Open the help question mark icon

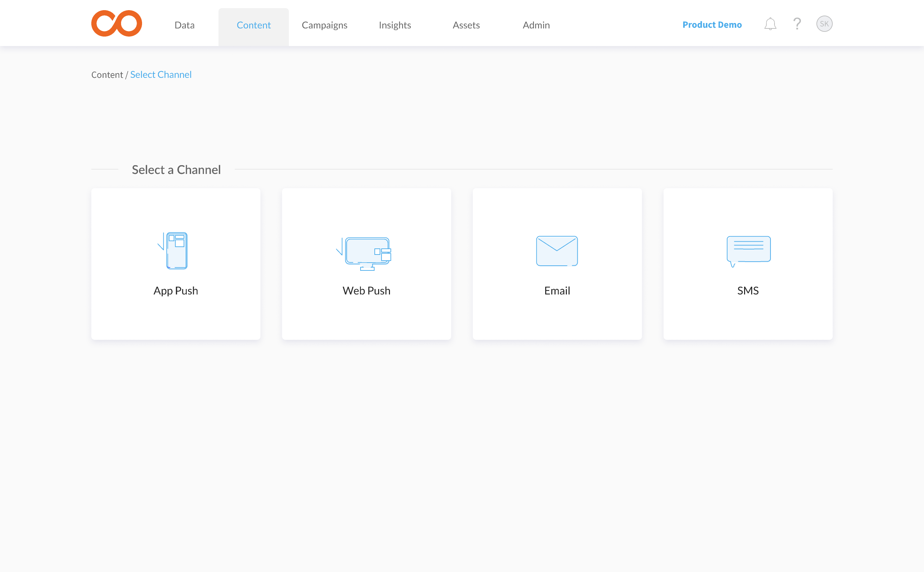[x=796, y=24]
